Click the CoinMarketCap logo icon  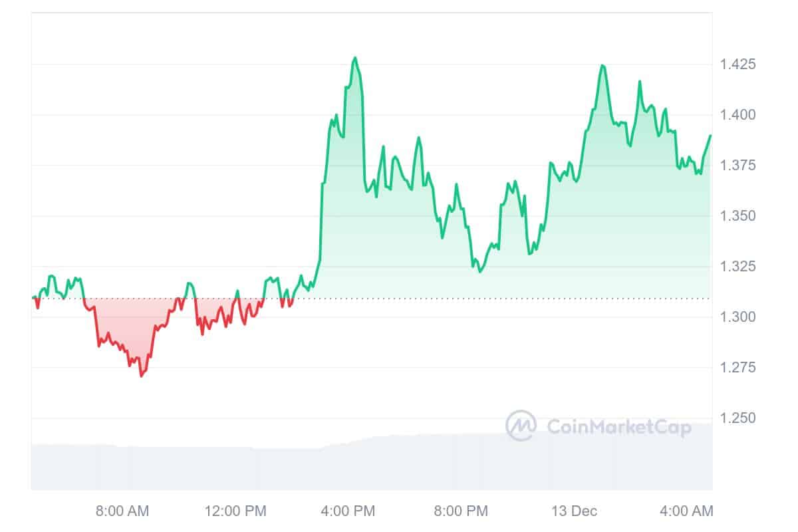(521, 426)
